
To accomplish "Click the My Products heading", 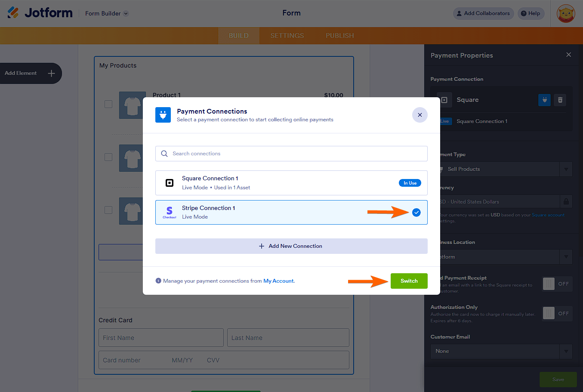I will 118,65.
